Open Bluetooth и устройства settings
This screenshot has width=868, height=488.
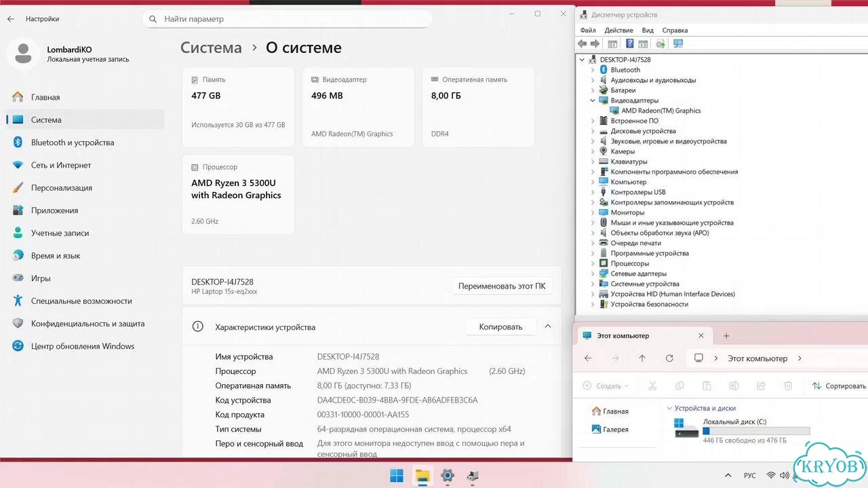click(x=85, y=143)
